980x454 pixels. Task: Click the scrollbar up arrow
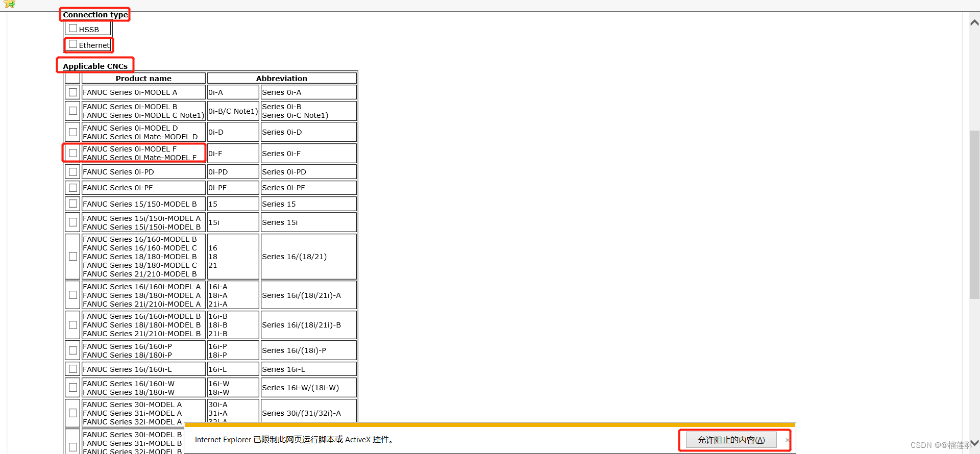coord(974,22)
